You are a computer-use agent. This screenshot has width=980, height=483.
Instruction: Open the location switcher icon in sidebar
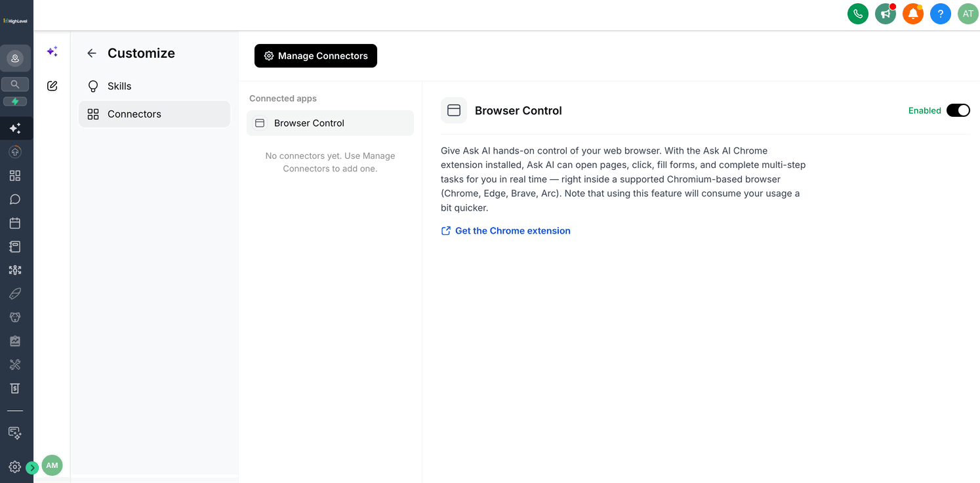click(x=15, y=58)
